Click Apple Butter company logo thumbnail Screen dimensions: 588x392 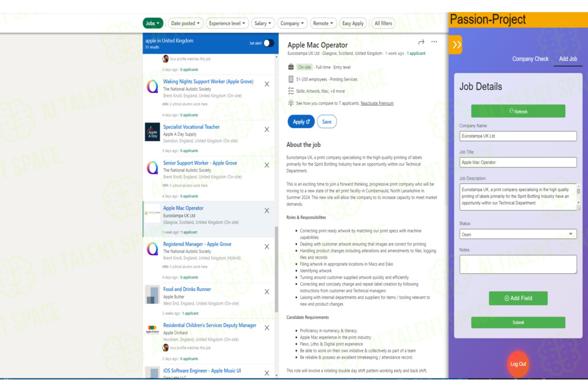pyautogui.click(x=152, y=295)
